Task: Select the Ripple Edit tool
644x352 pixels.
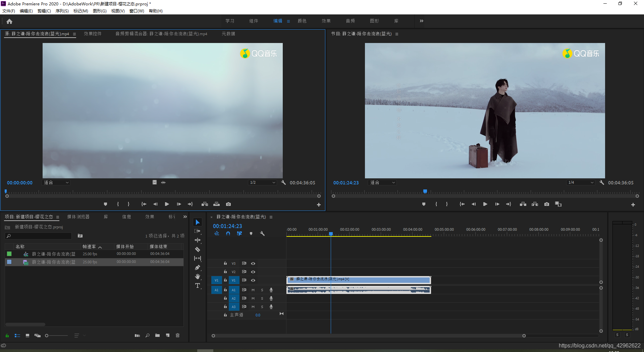Action: tap(198, 240)
